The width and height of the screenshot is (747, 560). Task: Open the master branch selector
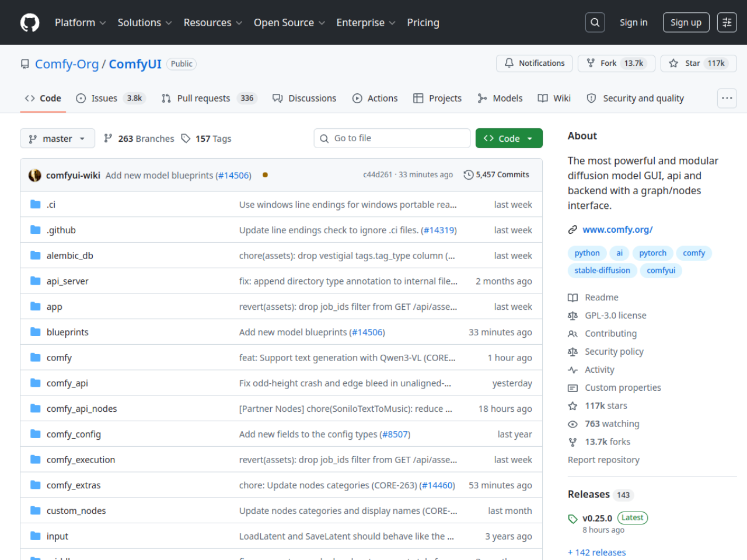click(x=57, y=138)
